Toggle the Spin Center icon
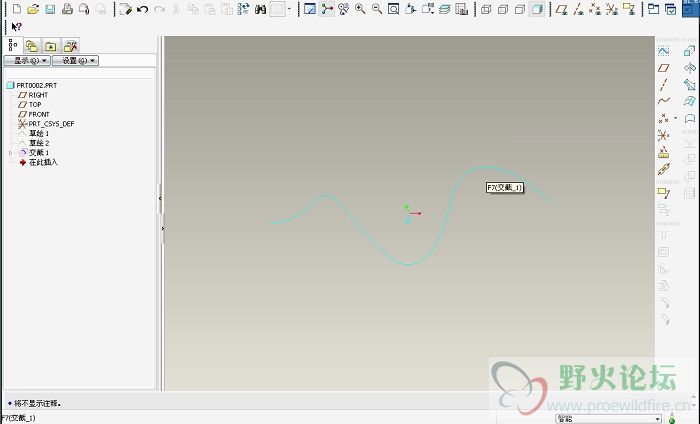This screenshot has width=700, height=424. (327, 9)
